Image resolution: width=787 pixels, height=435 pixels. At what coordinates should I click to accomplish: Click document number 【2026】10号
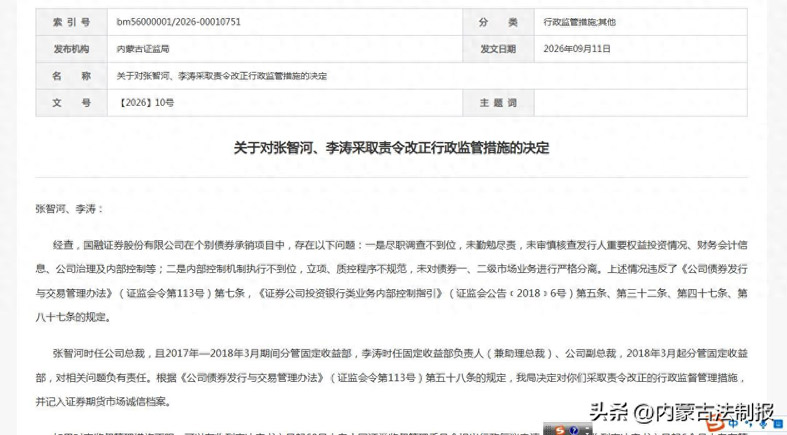(x=145, y=103)
